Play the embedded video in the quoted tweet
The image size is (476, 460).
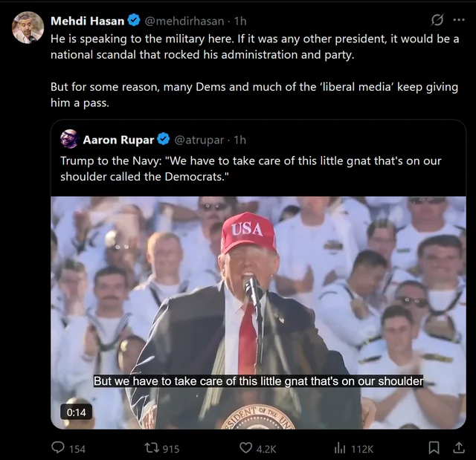click(258, 312)
